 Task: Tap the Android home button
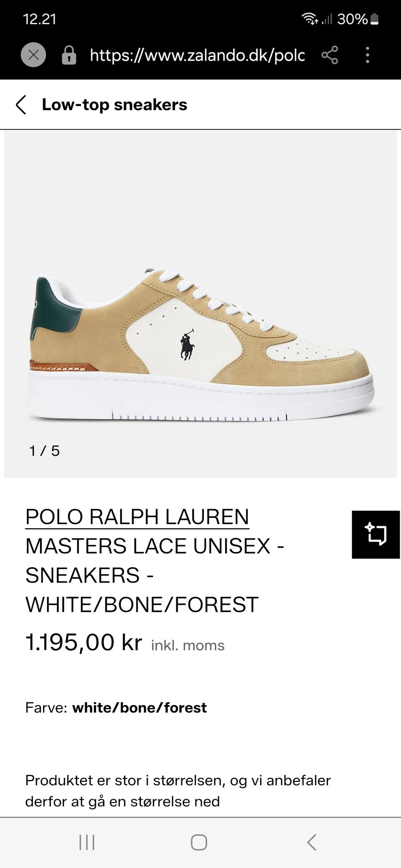click(x=199, y=842)
